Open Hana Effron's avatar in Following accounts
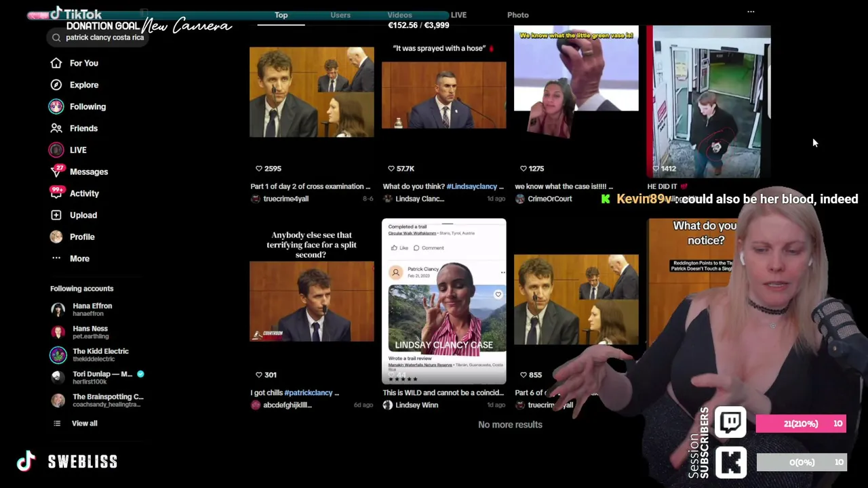Image resolution: width=868 pixels, height=488 pixels. click(x=58, y=310)
